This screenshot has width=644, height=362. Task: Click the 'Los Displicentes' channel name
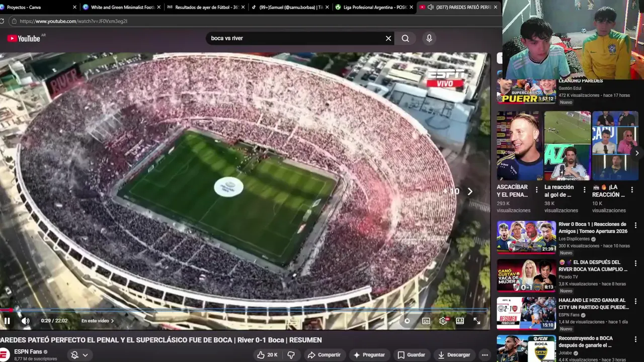pyautogui.click(x=574, y=239)
